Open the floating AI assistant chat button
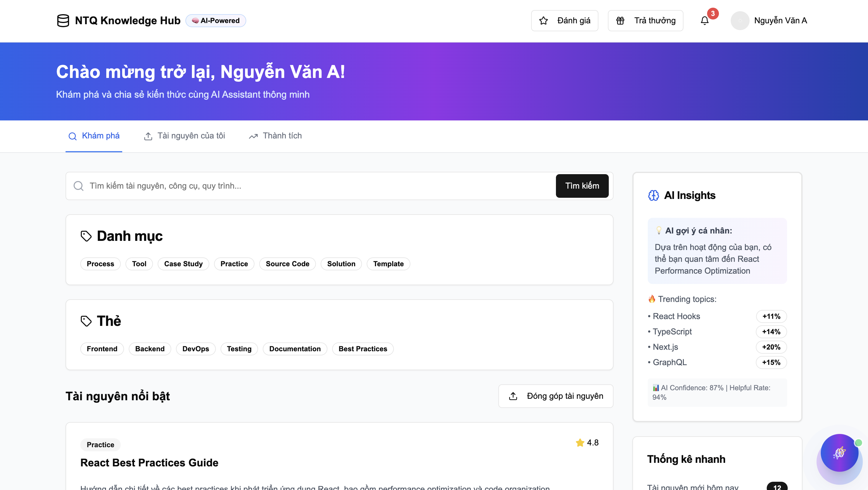Image resolution: width=868 pixels, height=490 pixels. coord(839,453)
